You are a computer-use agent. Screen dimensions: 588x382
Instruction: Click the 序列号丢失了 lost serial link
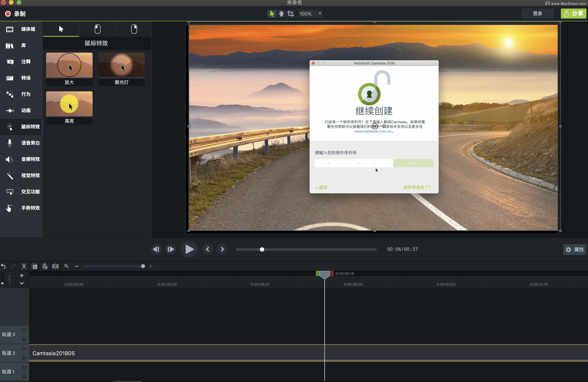tap(416, 187)
